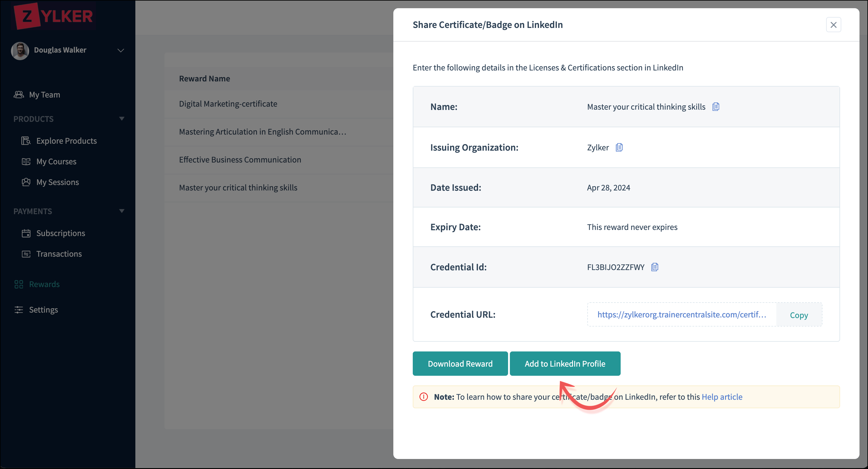This screenshot has width=868, height=469.
Task: Click the Zylker logo
Action: pyautogui.click(x=53, y=16)
